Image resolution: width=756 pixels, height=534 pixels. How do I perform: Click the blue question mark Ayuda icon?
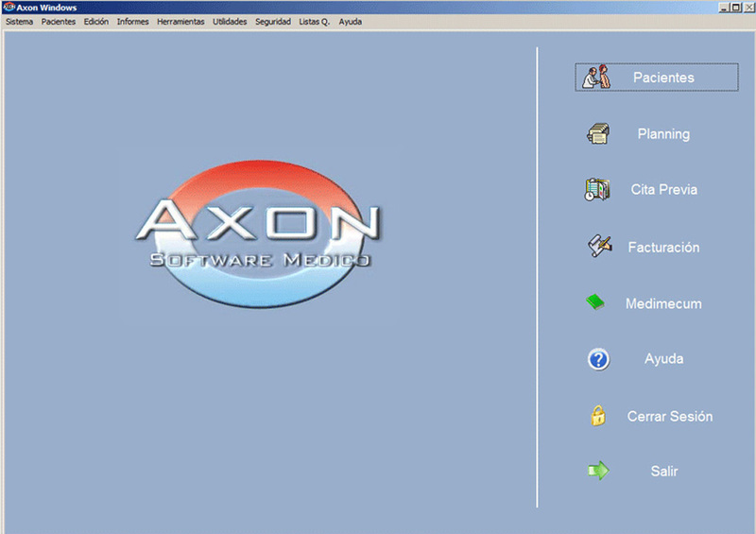coord(599,359)
